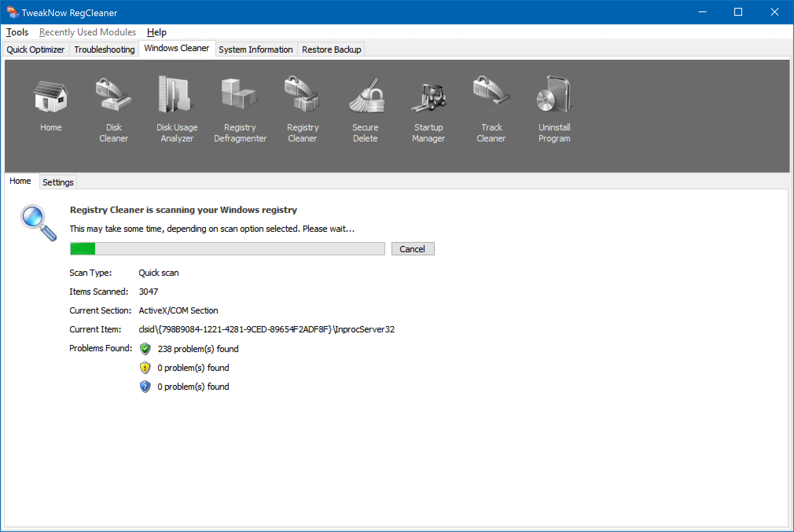Open the System Information tab
This screenshot has height=532, width=794.
[255, 50]
